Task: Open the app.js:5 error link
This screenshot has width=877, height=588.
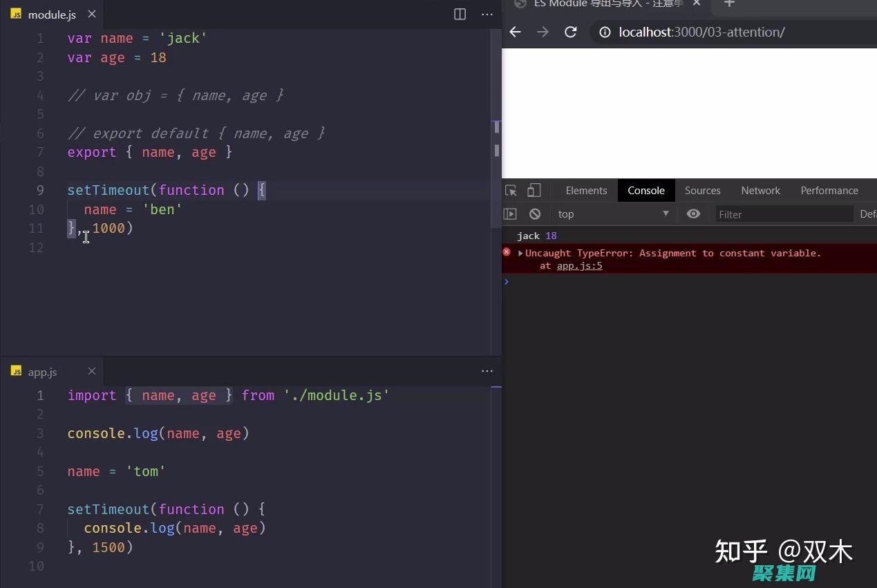Action: [x=579, y=266]
